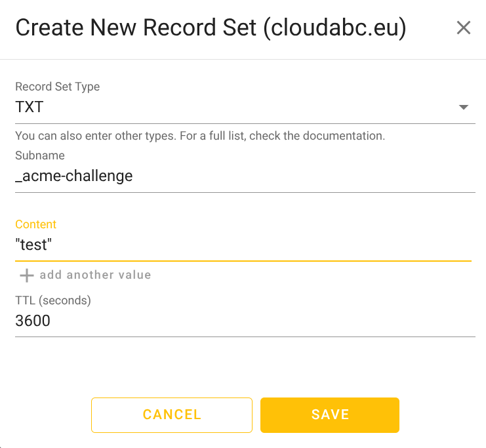Click the "add another value" link

pos(95,275)
